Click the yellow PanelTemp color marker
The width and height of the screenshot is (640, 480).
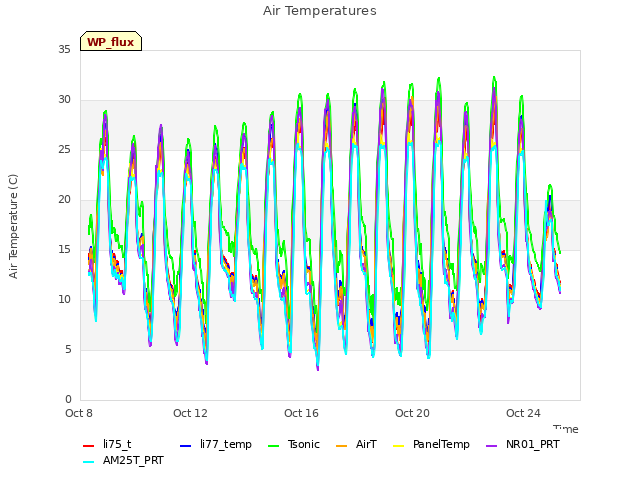pyautogui.click(x=399, y=446)
